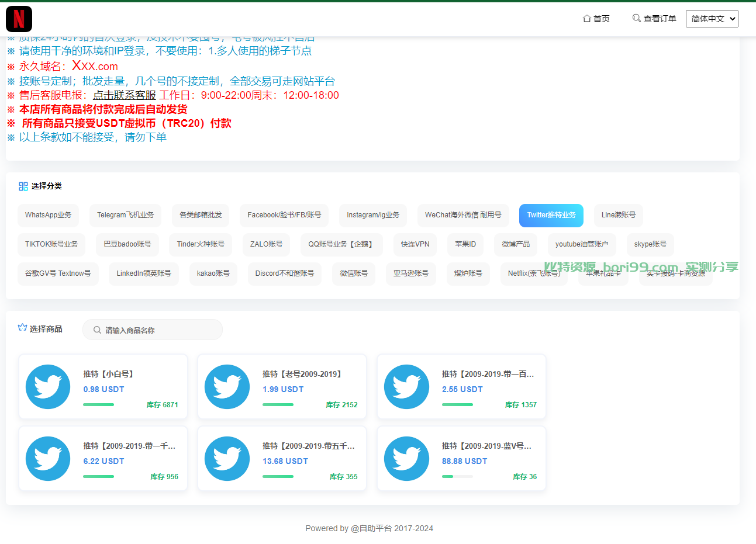
Task: Select the 快连VPN category
Action: click(415, 244)
